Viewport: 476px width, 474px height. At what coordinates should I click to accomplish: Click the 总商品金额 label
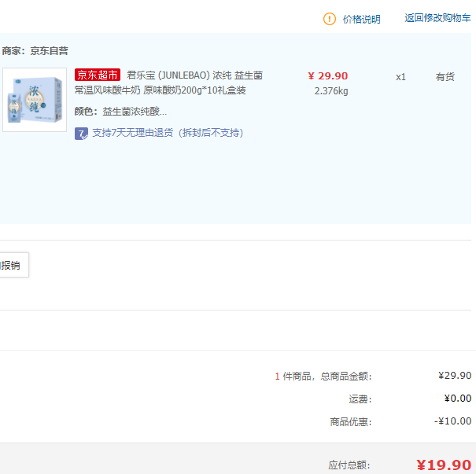coord(345,377)
